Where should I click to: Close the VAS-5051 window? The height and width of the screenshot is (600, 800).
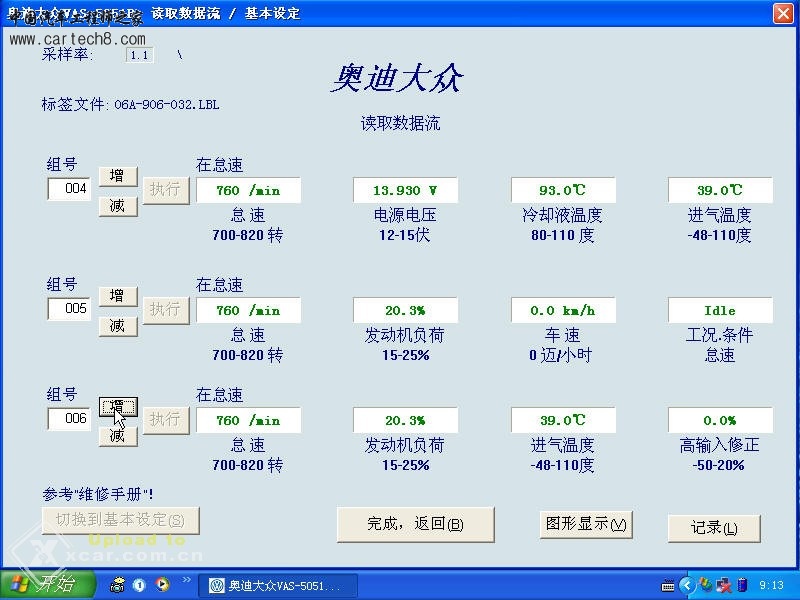coord(783,13)
